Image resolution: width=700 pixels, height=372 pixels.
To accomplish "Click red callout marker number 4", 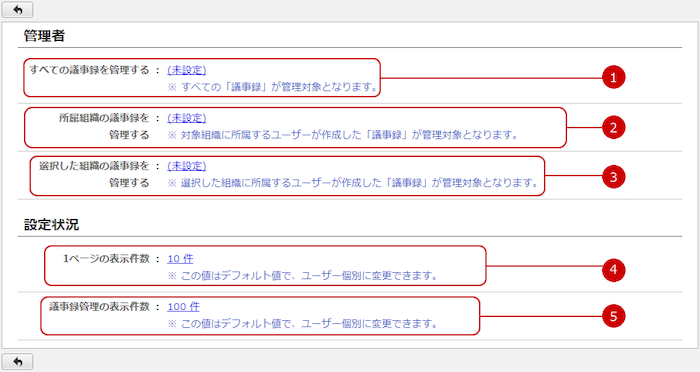I will click(613, 270).
